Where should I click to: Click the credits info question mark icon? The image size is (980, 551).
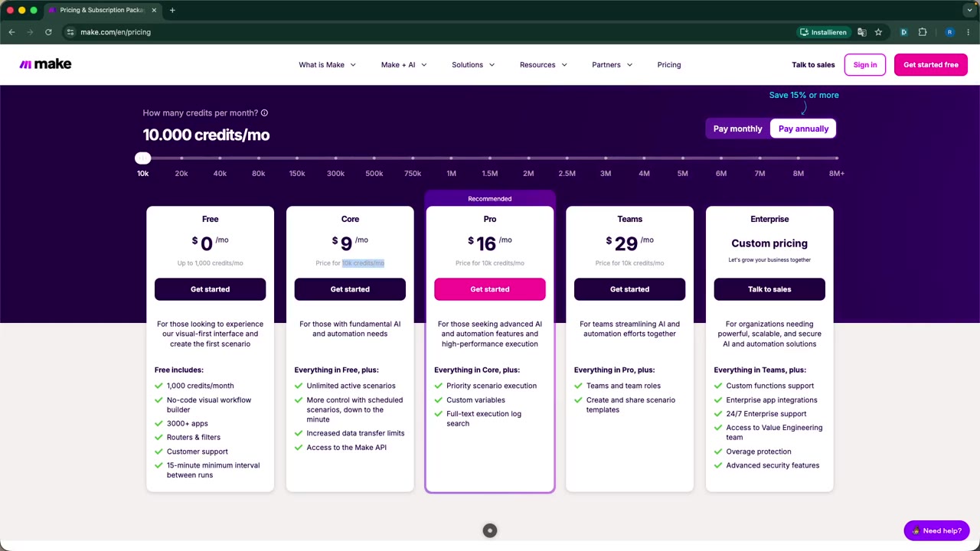click(x=264, y=113)
